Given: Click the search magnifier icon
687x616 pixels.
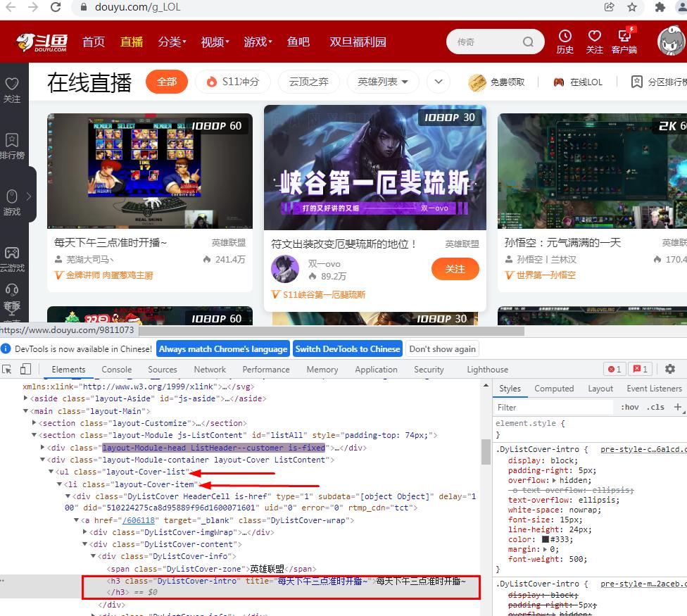Looking at the screenshot, I should 528,42.
